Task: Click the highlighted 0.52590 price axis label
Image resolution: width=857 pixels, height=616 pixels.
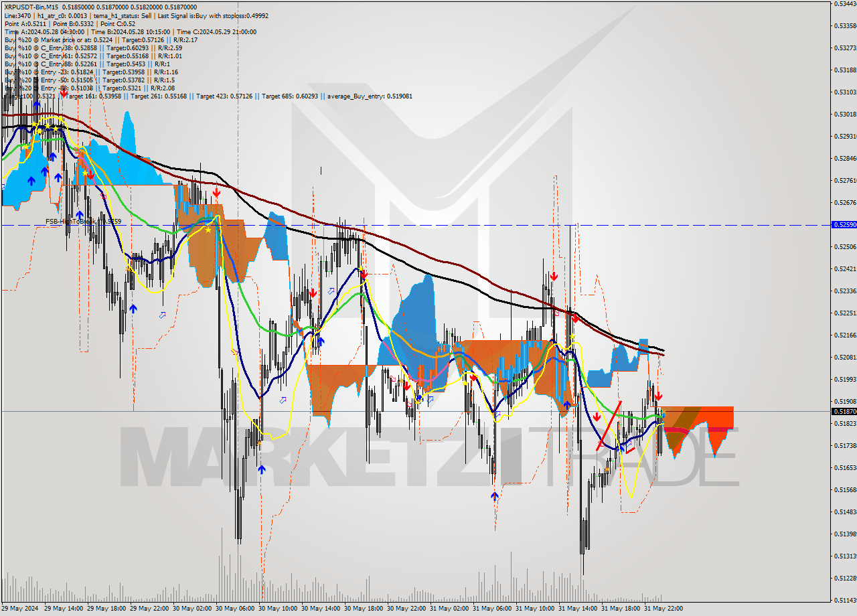Action: click(844, 225)
